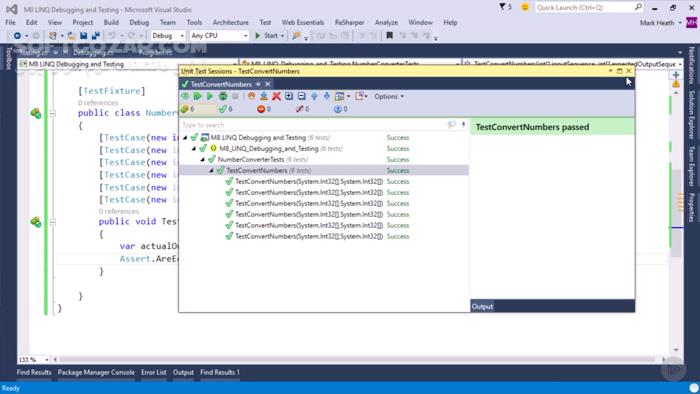Click the green Run Unit Tests play icon
The image size is (700, 394).
[210, 96]
